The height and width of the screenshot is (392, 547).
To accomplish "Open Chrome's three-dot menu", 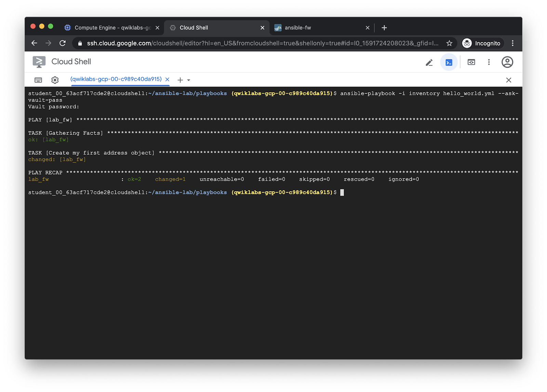I will coord(512,43).
